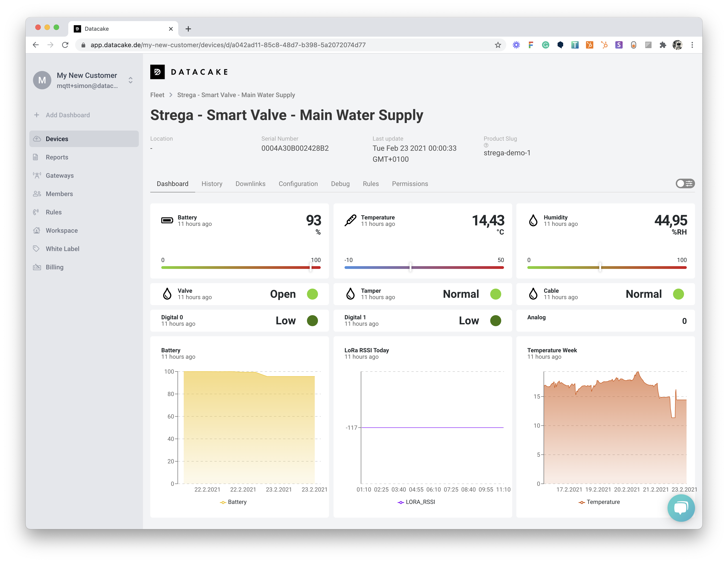Open the History tab
This screenshot has height=563, width=728.
point(212,184)
